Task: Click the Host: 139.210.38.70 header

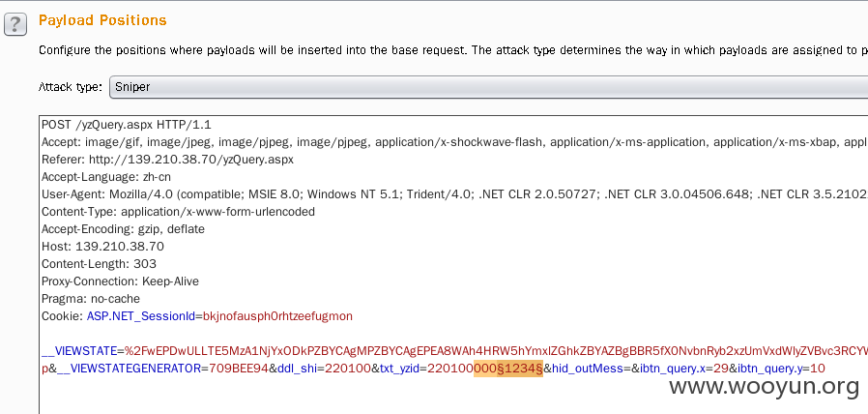Action: tap(103, 247)
